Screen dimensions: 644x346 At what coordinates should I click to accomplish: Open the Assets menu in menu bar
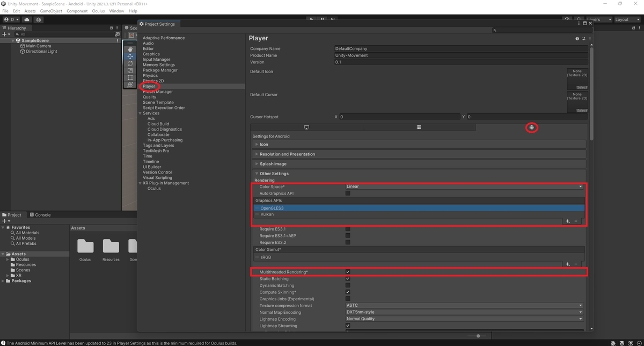(x=30, y=11)
